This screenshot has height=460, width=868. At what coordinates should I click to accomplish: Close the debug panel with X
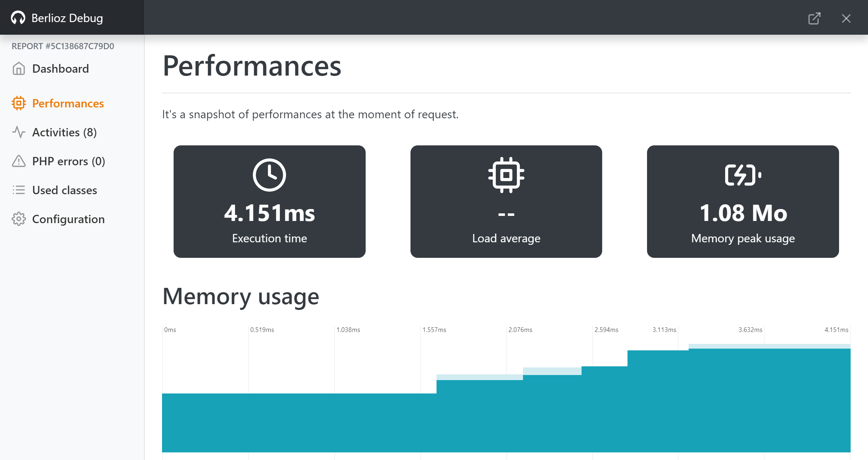(846, 18)
